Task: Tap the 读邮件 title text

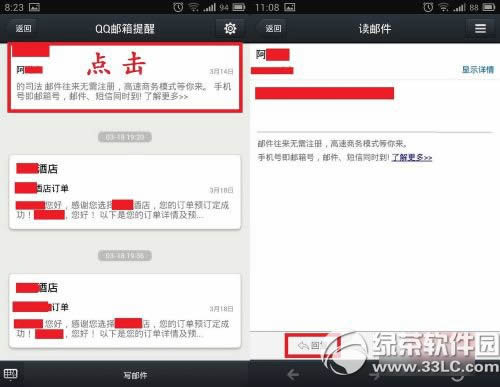Action: click(x=375, y=29)
